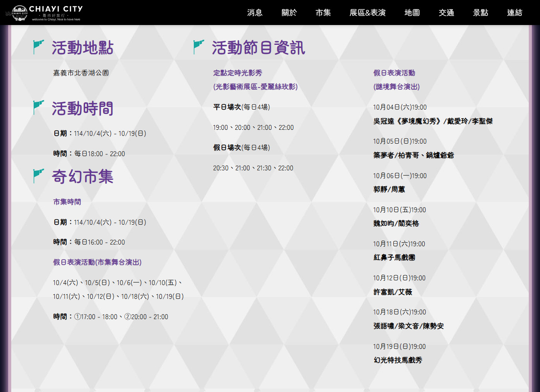Click the flag icon beside 活動地點
The height and width of the screenshot is (392, 540).
[x=39, y=47]
